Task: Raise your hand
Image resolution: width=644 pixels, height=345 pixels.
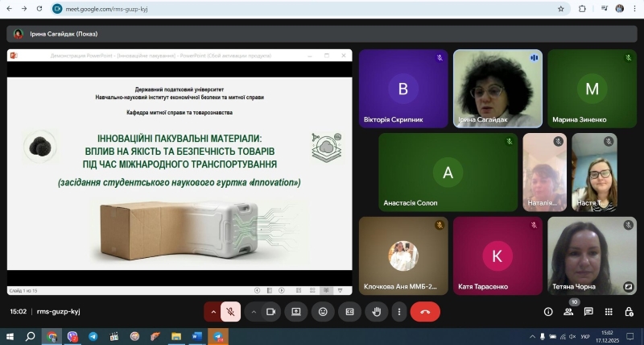Action: [x=376, y=312]
